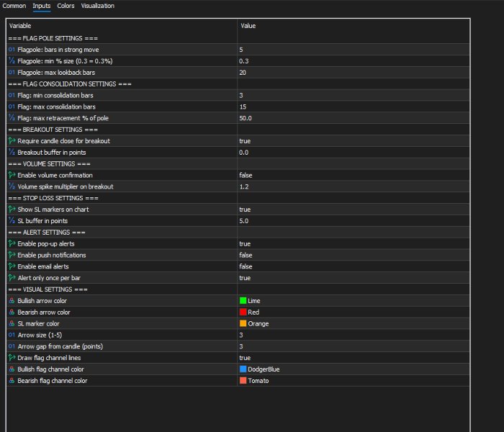This screenshot has width=504, height=432.
Task: Click the Orange color swatch
Action: (x=243, y=323)
